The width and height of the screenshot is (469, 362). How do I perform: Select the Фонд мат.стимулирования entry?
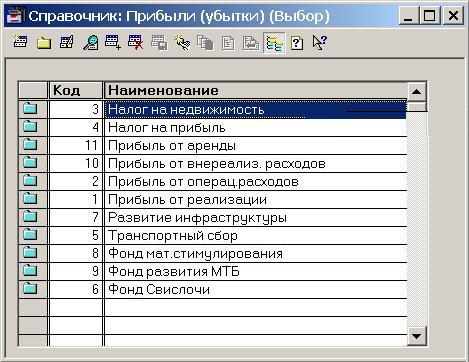256,254
